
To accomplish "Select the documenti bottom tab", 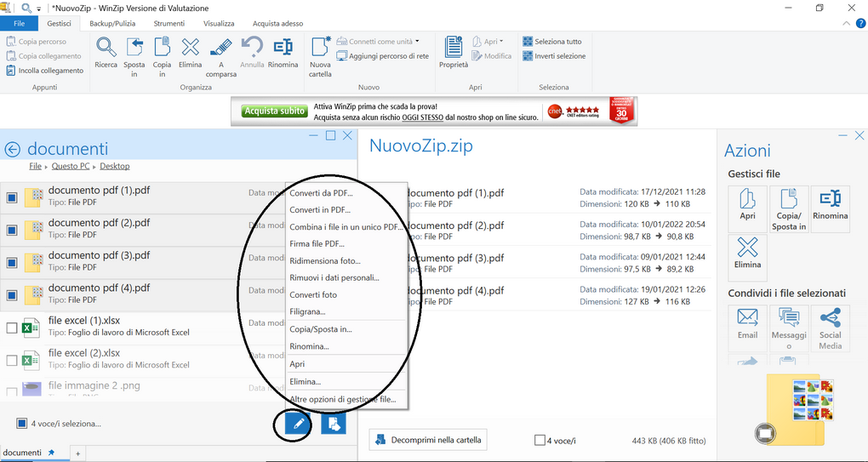I will [x=29, y=453].
